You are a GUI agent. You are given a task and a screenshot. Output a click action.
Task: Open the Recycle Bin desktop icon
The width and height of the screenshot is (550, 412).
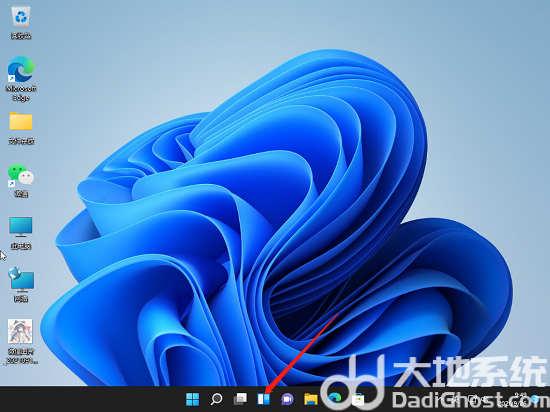(21, 18)
